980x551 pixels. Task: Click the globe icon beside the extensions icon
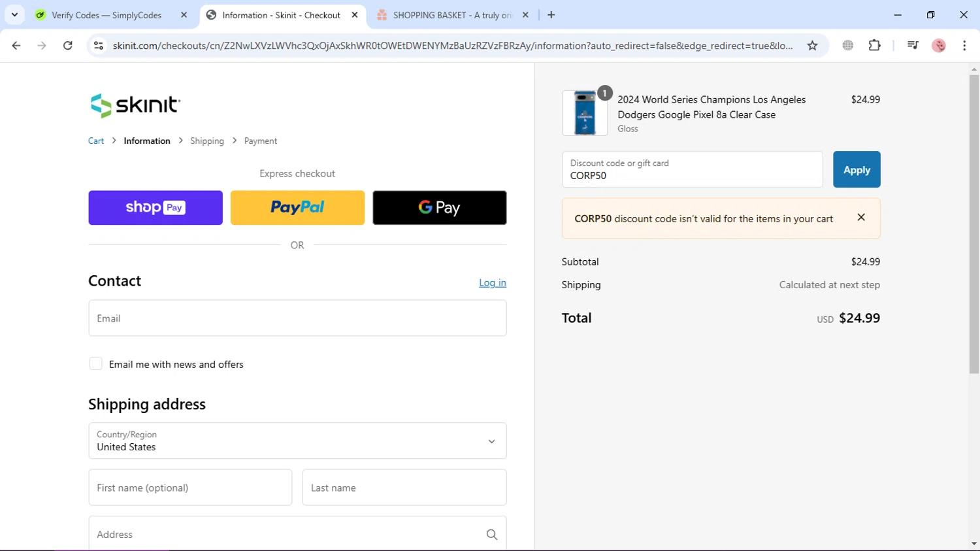pyautogui.click(x=848, y=46)
